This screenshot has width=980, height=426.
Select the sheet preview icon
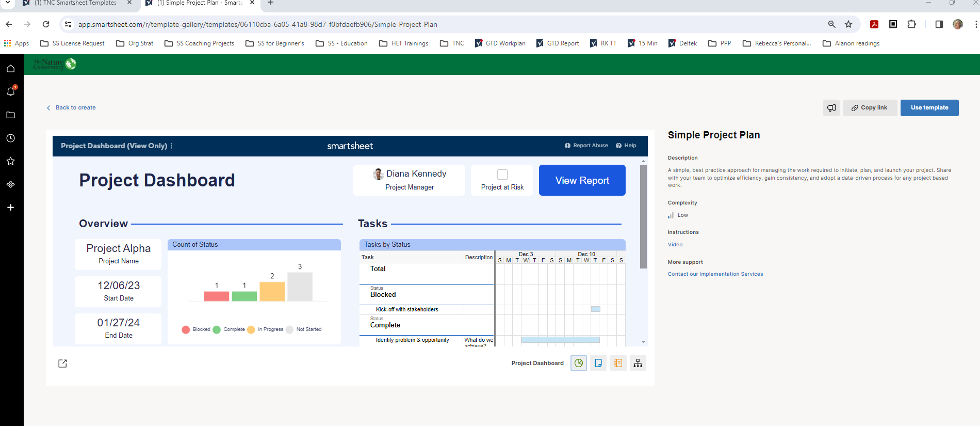[x=598, y=363]
